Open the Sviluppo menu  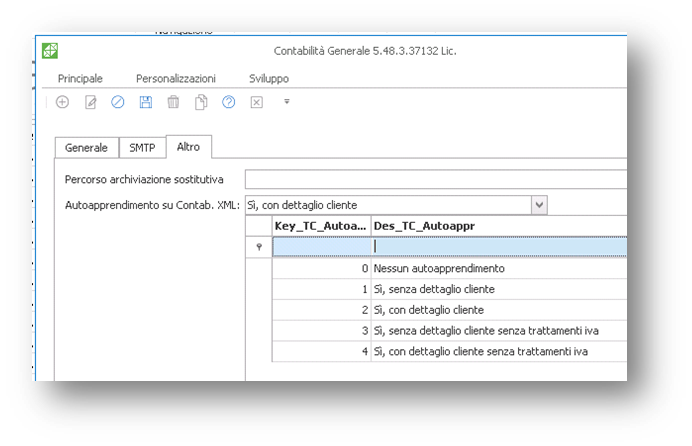click(x=269, y=79)
